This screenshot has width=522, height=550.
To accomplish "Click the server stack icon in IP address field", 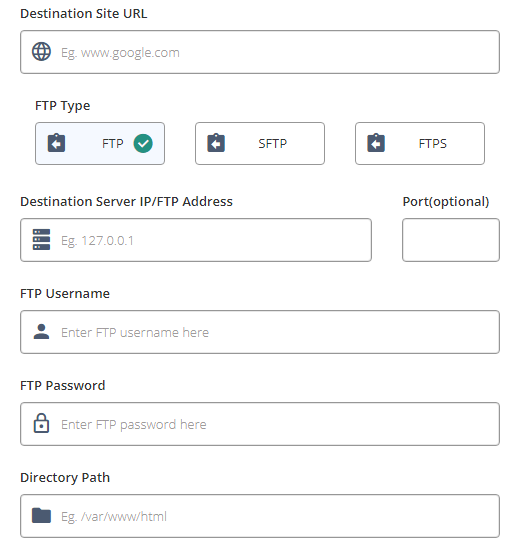I will (x=41, y=240).
